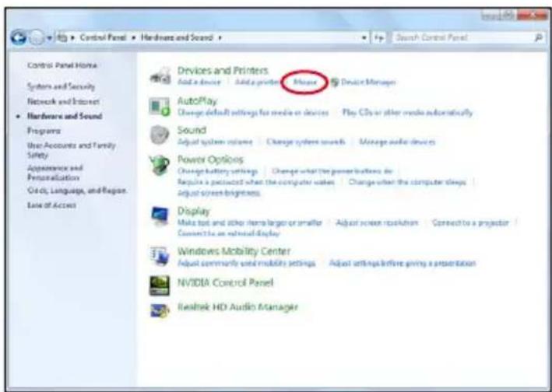Open the recent pages dropdown arrow
The height and width of the screenshot is (392, 552).
click(50, 37)
